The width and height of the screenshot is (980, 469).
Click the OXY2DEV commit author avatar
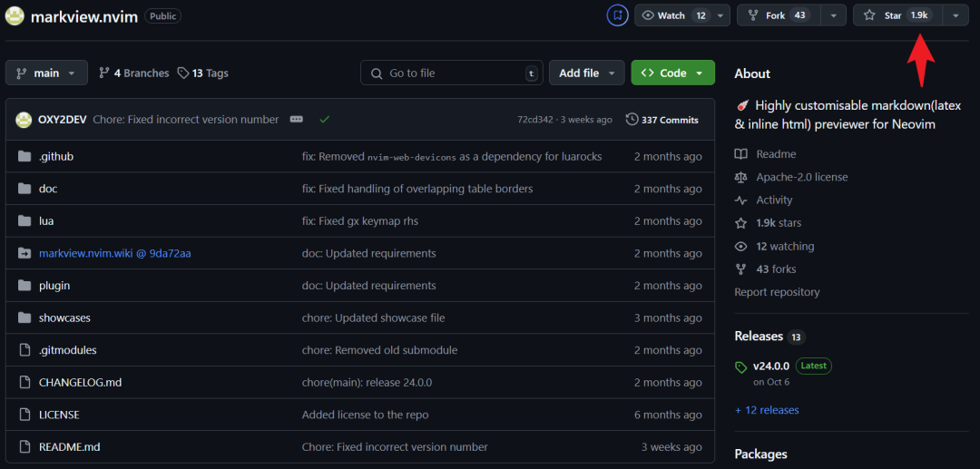24,119
